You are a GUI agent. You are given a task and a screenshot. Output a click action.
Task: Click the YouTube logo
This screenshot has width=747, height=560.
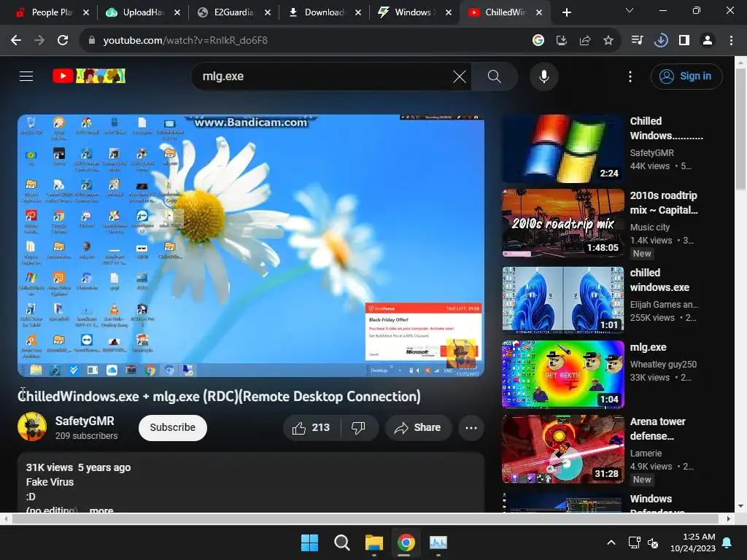[89, 76]
